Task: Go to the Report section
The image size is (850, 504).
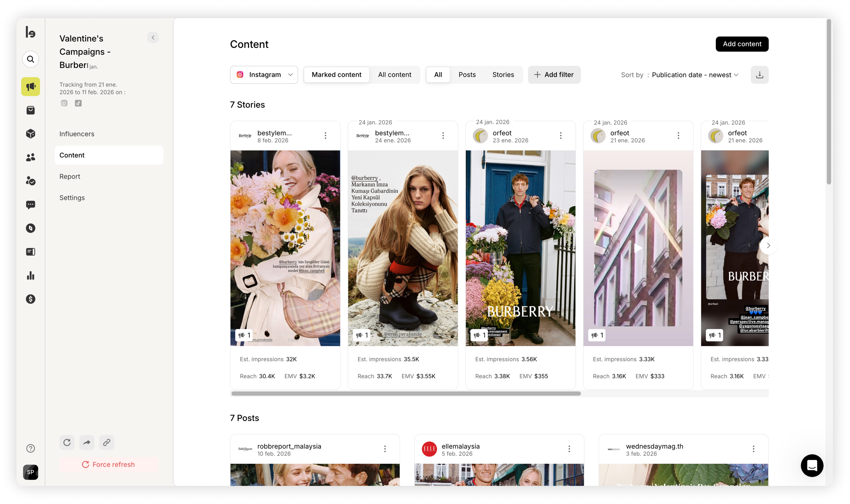Action: pyautogui.click(x=70, y=177)
